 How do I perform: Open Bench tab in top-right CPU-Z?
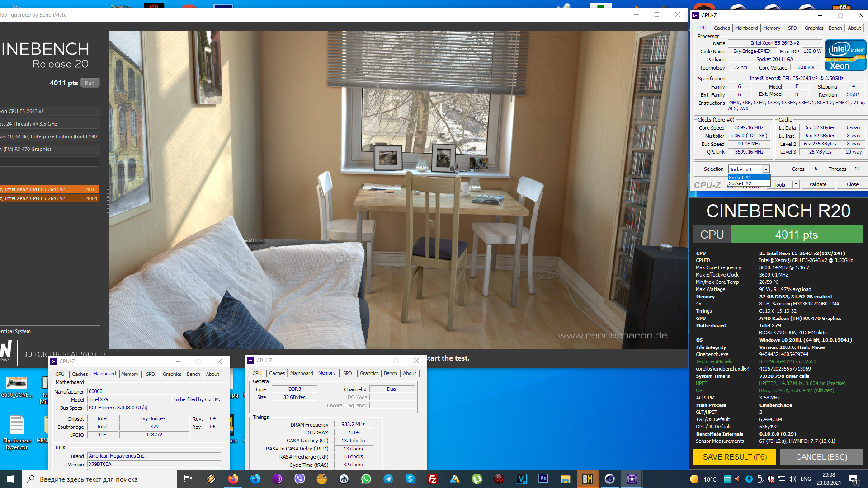pyautogui.click(x=835, y=28)
